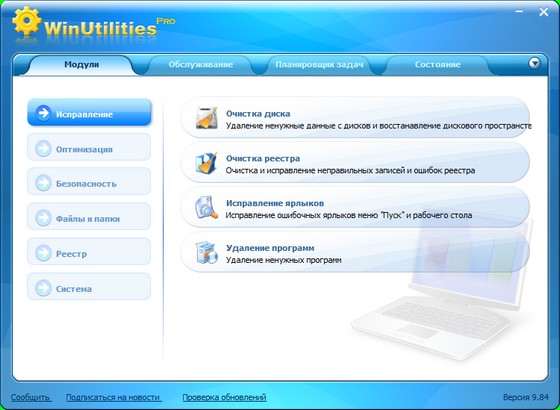This screenshot has width=560, height=410.
Task: Switch to the Состояние tab
Action: 438,65
